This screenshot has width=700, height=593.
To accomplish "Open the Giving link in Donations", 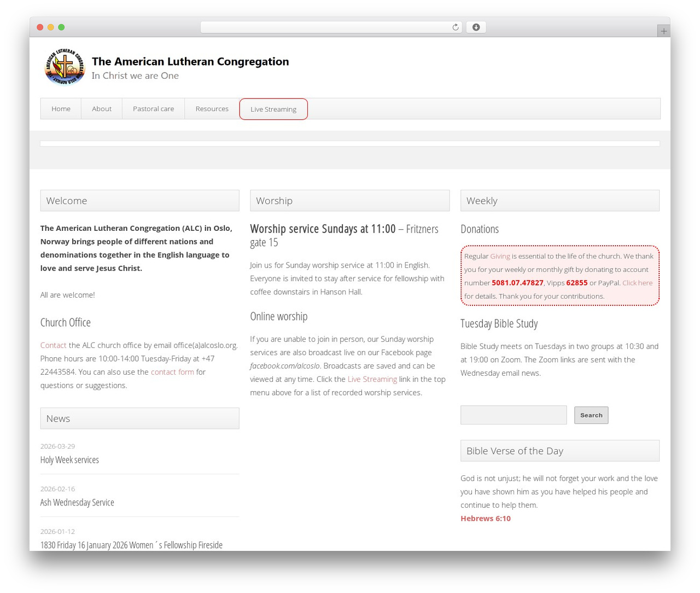I will pos(500,256).
